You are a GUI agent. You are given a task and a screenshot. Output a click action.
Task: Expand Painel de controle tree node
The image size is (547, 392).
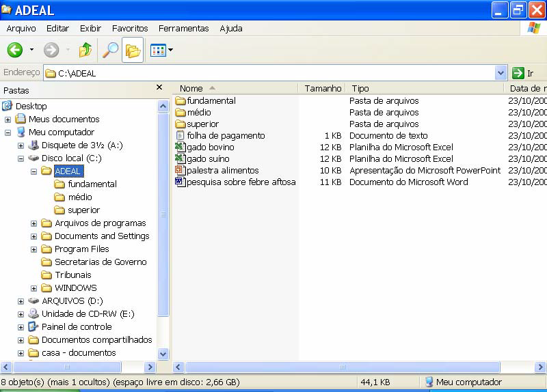[21, 328]
